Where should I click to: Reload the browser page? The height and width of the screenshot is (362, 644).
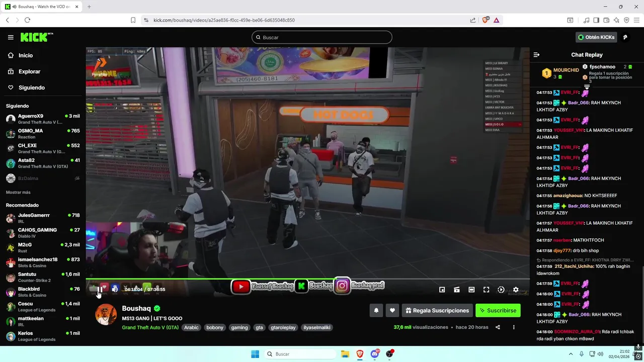click(x=27, y=20)
